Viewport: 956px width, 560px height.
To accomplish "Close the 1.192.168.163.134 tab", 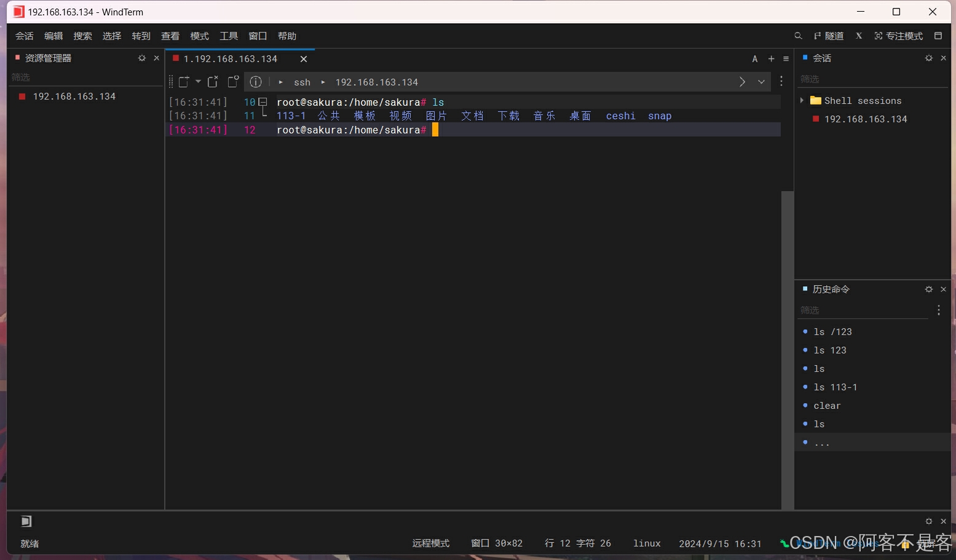I will pos(304,59).
